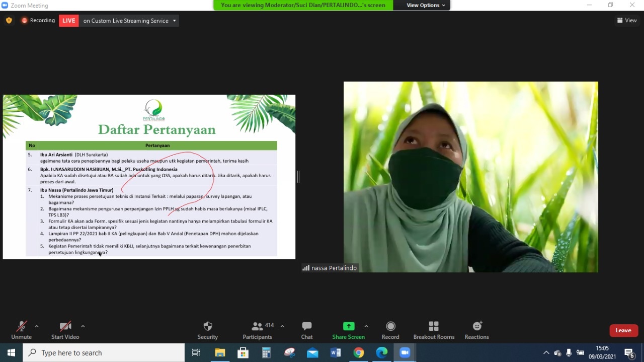Click the red LIVE indicator
The width and height of the screenshot is (644, 362).
point(69,21)
